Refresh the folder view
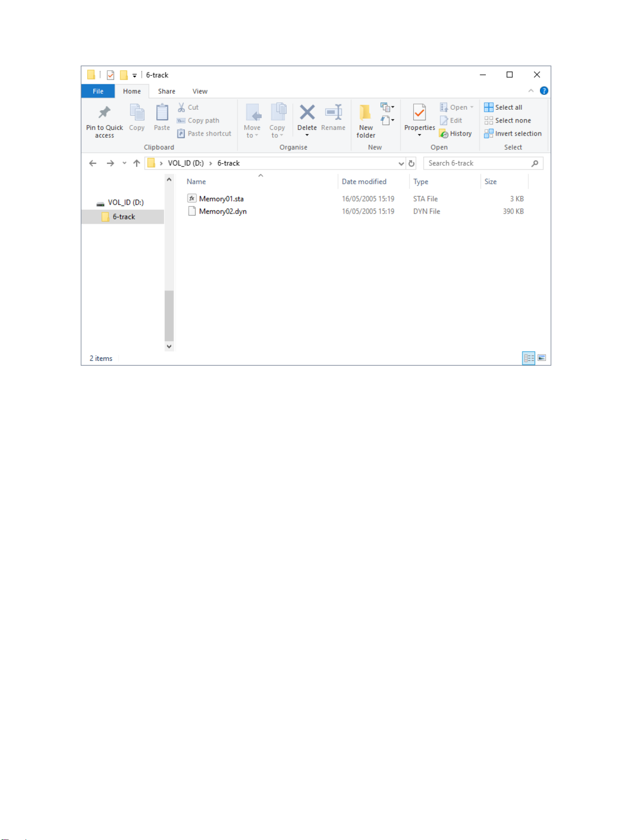Image resolution: width=630 pixels, height=840 pixels. point(411,163)
